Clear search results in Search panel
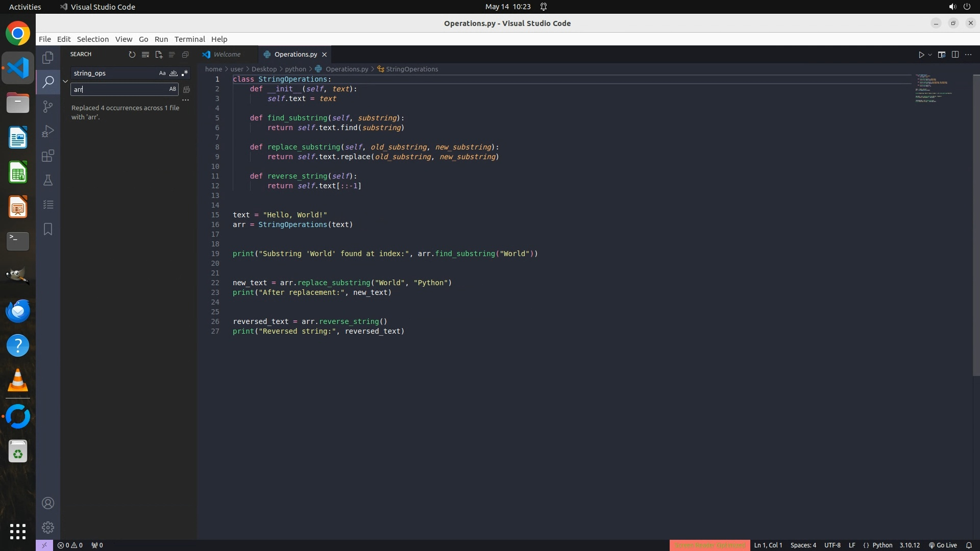Viewport: 980px width, 551px height. click(x=145, y=55)
